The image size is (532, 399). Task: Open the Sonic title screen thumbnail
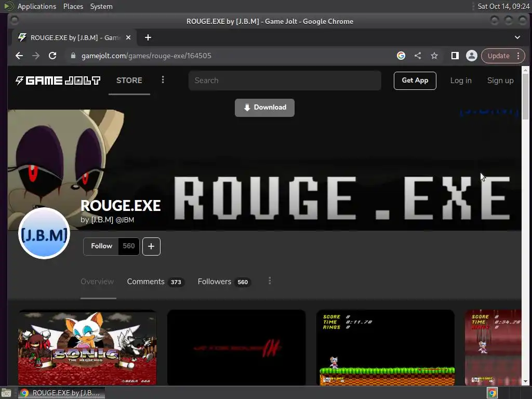pos(87,347)
